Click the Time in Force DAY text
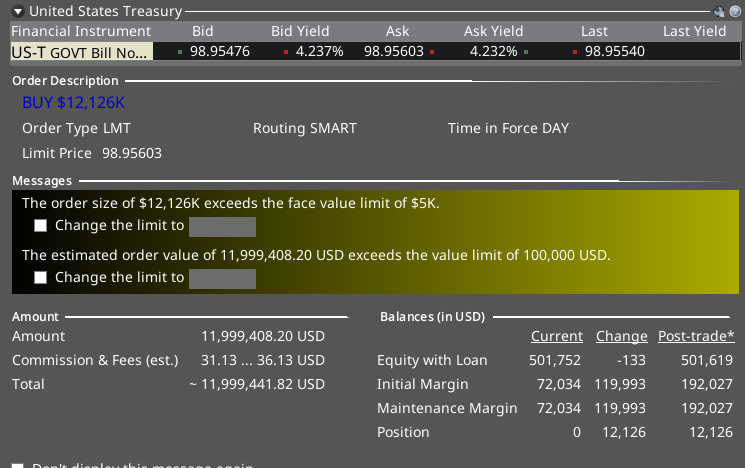 coord(508,128)
